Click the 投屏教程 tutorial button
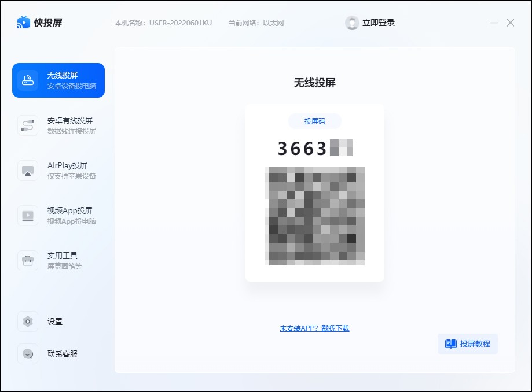This screenshot has width=532, height=392. tap(467, 343)
